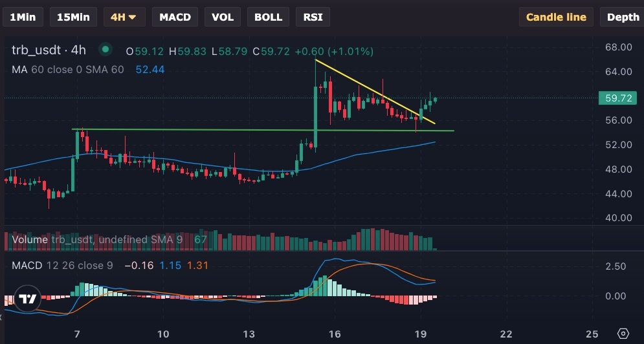Open chart settings hexagon icon
Image resolution: width=644 pixels, height=344 pixels.
623,333
